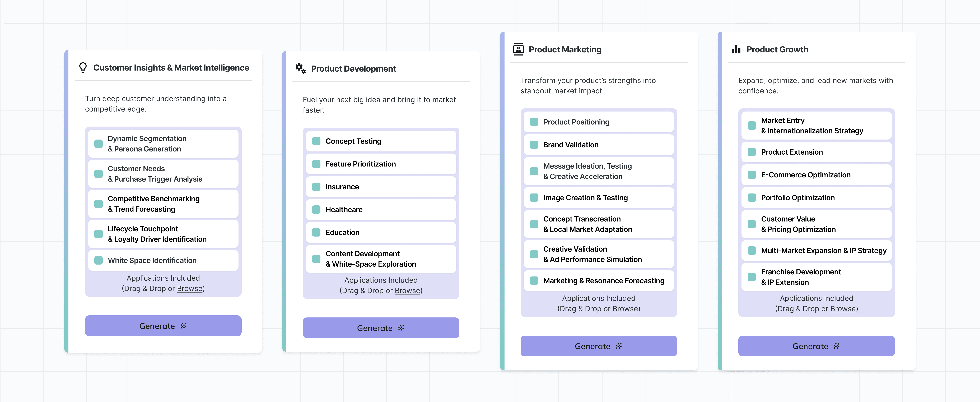Click the sparkle icon on Product Development's Generate button
The width and height of the screenshot is (980, 402).
tap(400, 328)
